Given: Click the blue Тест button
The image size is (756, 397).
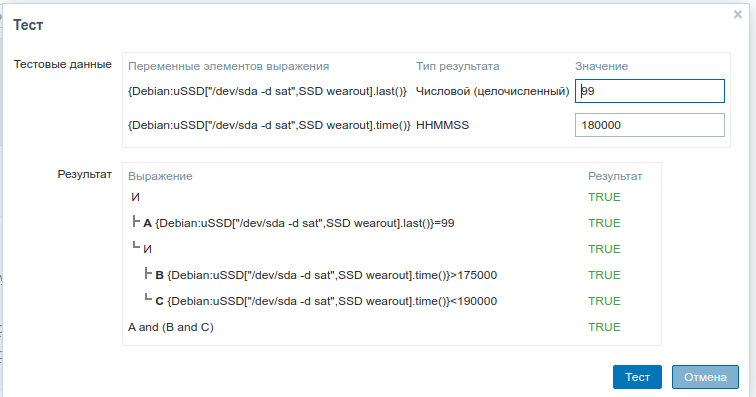Looking at the screenshot, I should [x=637, y=377].
